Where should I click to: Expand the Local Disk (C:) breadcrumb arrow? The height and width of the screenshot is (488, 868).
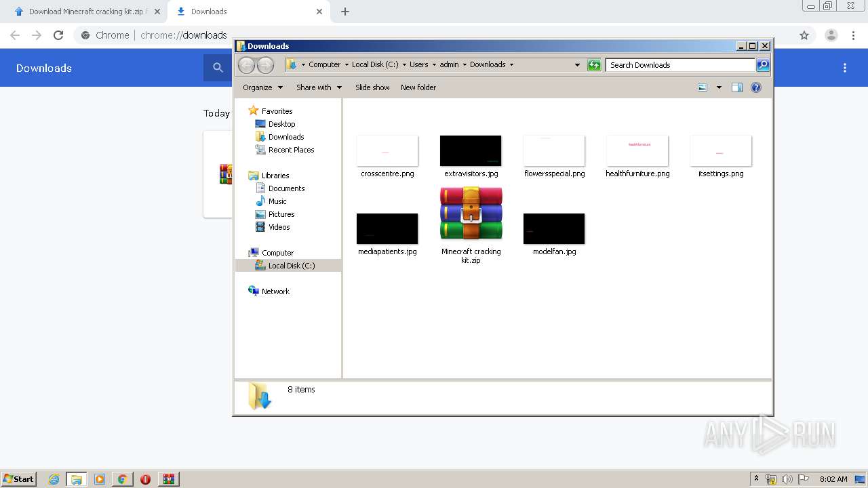pos(404,65)
